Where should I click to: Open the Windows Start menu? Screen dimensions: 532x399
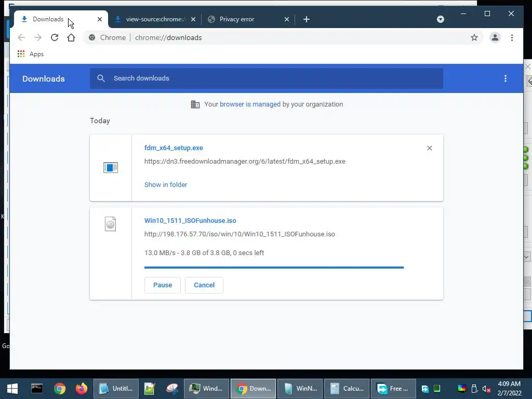(12, 389)
